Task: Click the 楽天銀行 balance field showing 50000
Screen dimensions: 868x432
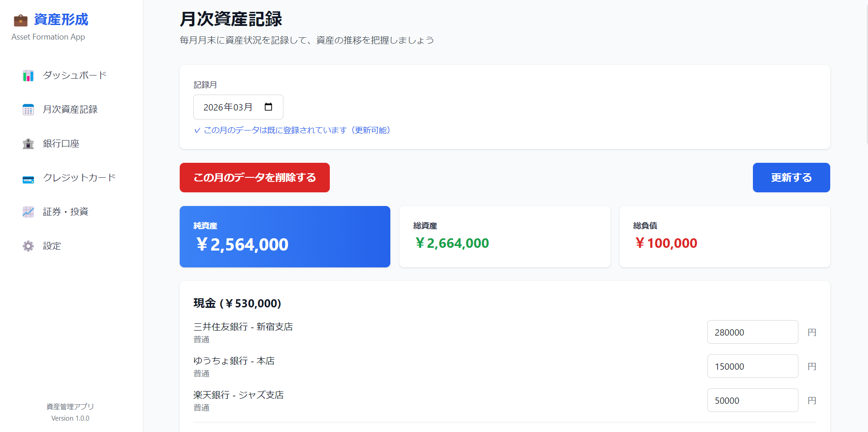Action: (x=752, y=400)
